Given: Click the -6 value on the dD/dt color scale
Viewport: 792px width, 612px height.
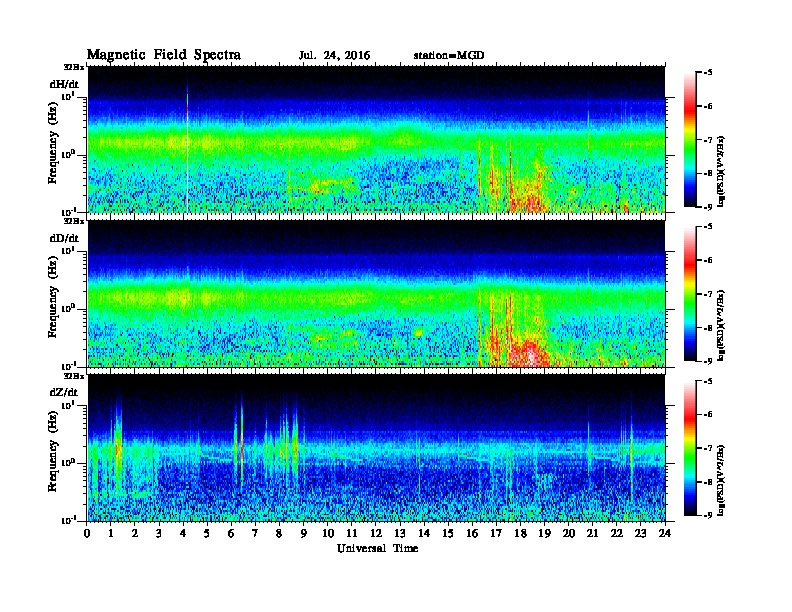Looking at the screenshot, I should (x=707, y=260).
